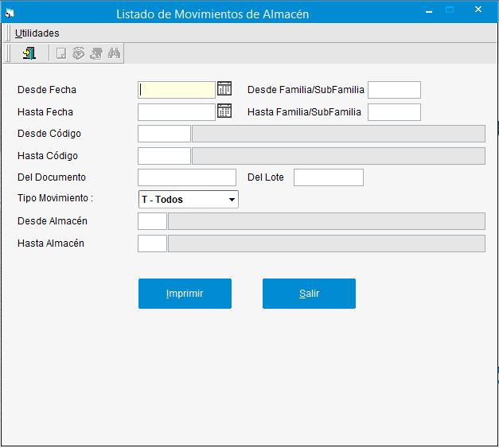This screenshot has height=448, width=499.
Task: Click the Desde Código code field
Action: pos(164,134)
